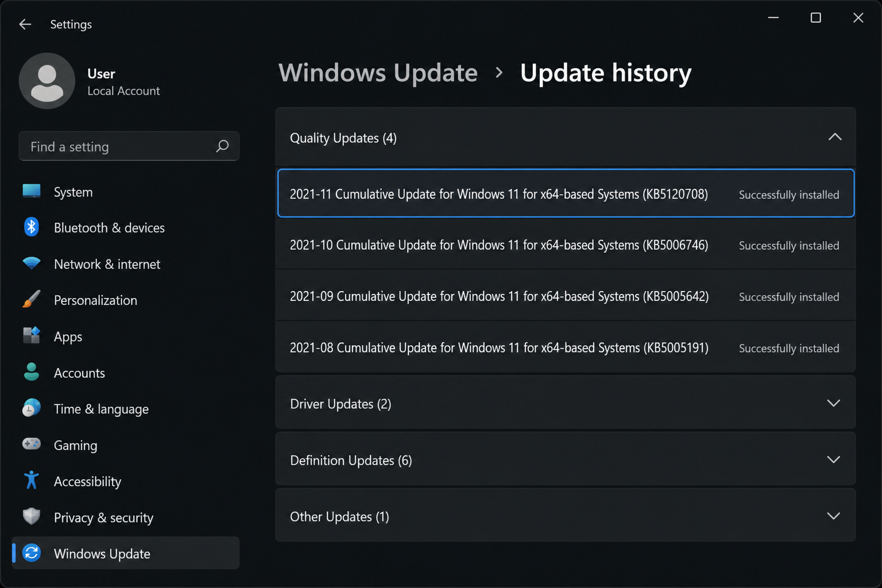Viewport: 882px width, 588px height.
Task: Collapse the Quality Updates chevron
Action: 835,137
